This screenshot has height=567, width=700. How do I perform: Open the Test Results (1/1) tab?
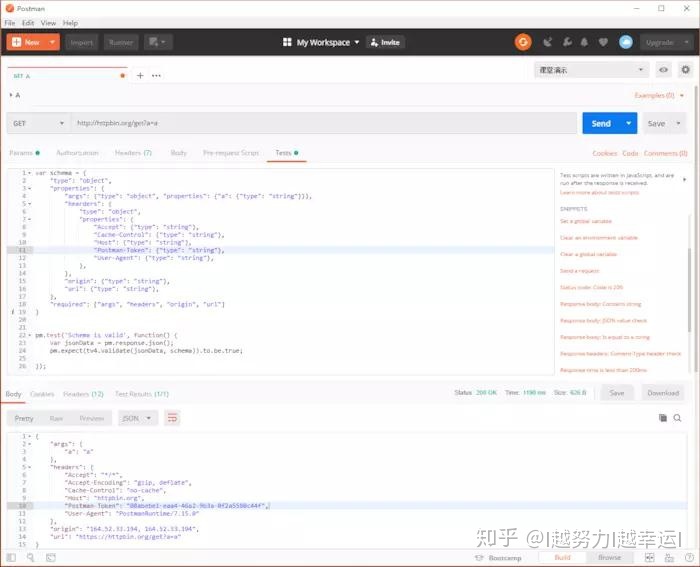tap(142, 394)
